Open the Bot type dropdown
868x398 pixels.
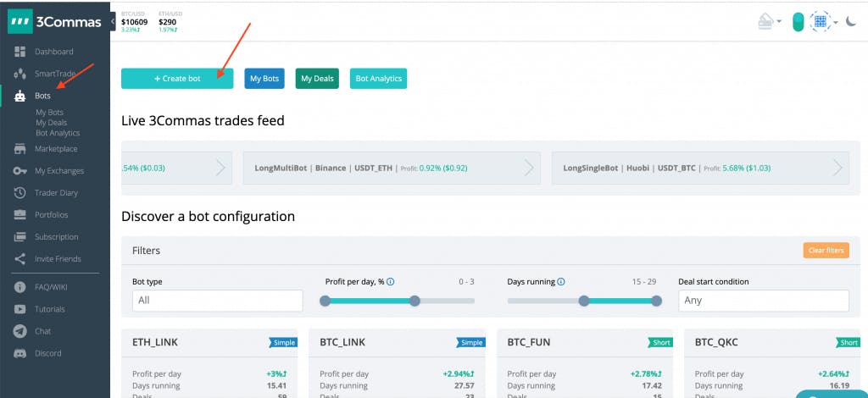click(x=217, y=301)
